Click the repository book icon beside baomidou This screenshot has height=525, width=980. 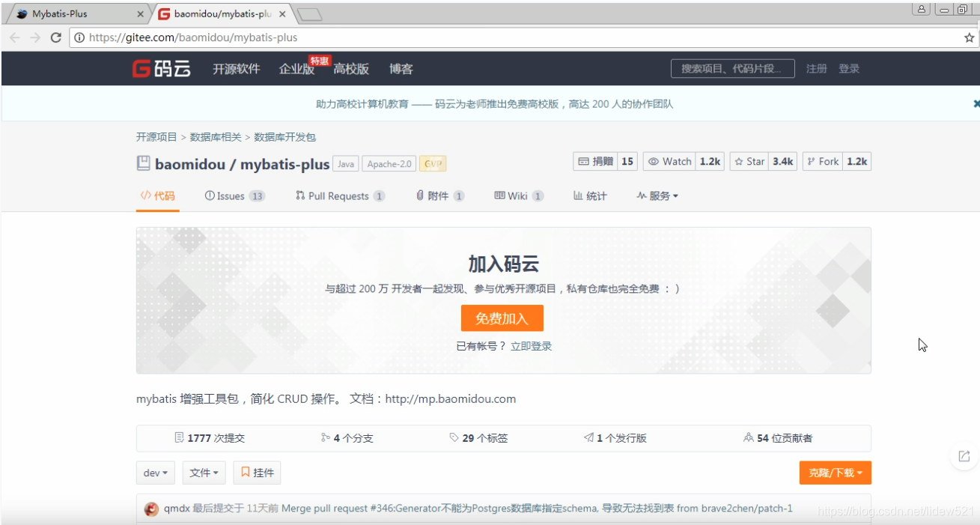tap(143, 163)
